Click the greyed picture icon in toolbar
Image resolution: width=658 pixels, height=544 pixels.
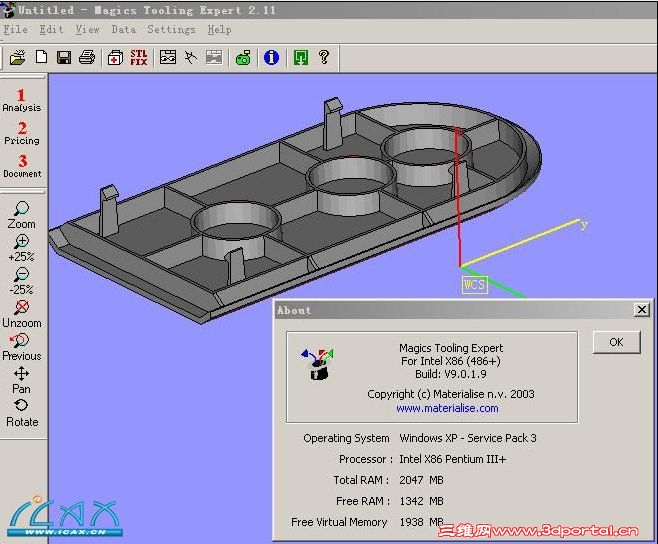(x=214, y=58)
